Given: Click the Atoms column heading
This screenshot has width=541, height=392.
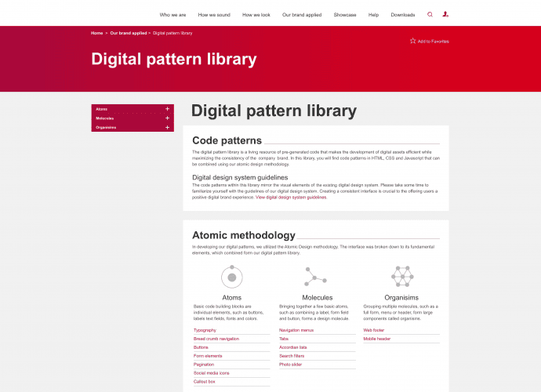Looking at the screenshot, I should click(x=231, y=297).
